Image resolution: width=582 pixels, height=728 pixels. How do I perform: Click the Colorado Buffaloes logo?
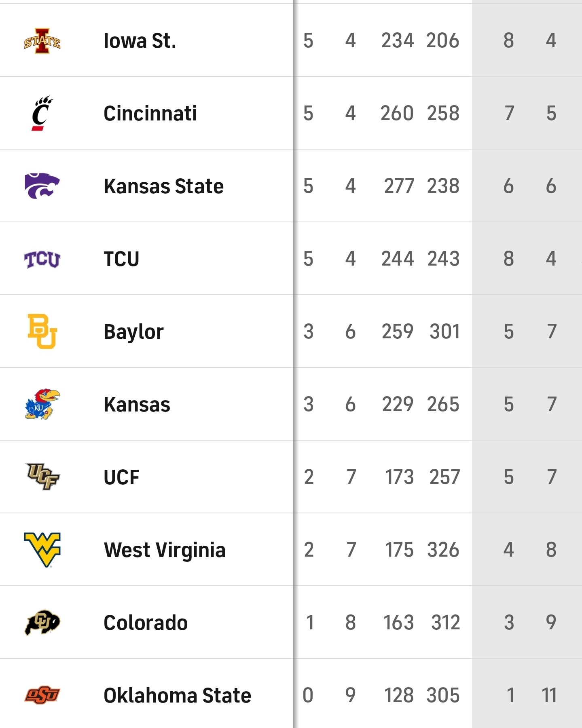pyautogui.click(x=42, y=622)
